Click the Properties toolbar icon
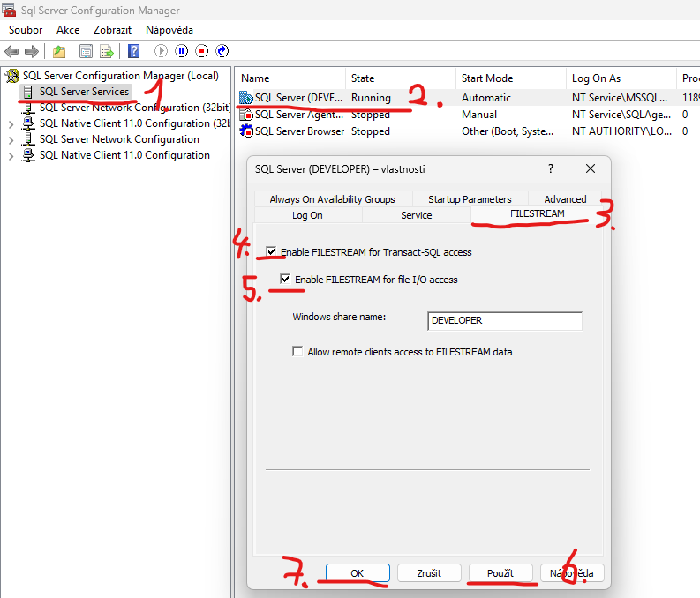Screen dimensions: 700x598 coord(86,51)
